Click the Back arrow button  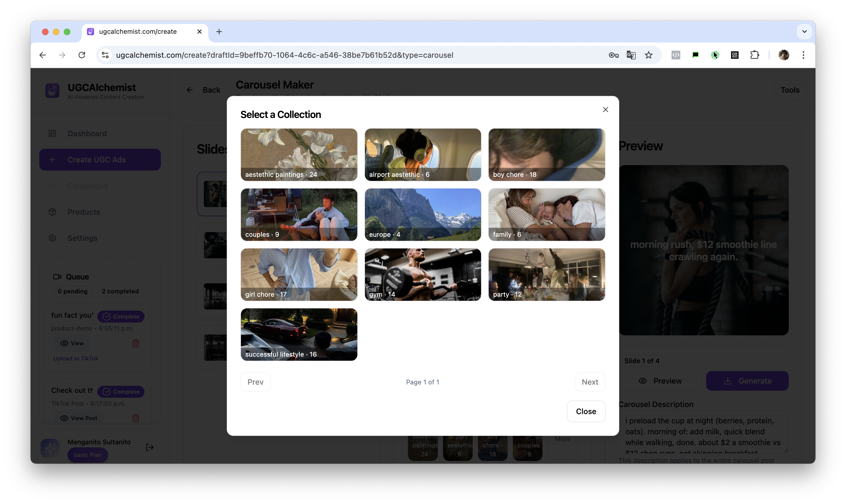(x=204, y=90)
